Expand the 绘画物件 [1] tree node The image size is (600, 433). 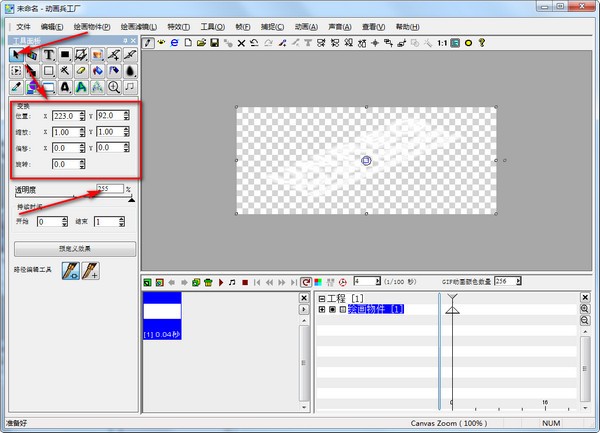click(321, 310)
